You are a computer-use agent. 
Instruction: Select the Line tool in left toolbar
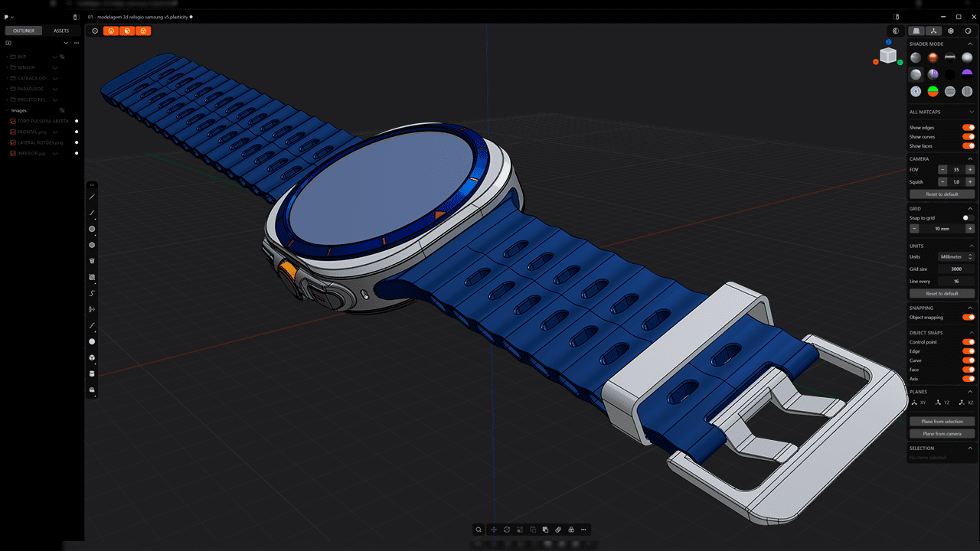coord(93,197)
